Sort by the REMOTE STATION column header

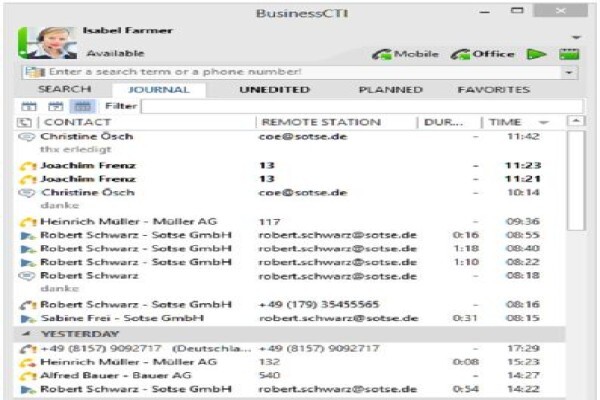coord(321,122)
